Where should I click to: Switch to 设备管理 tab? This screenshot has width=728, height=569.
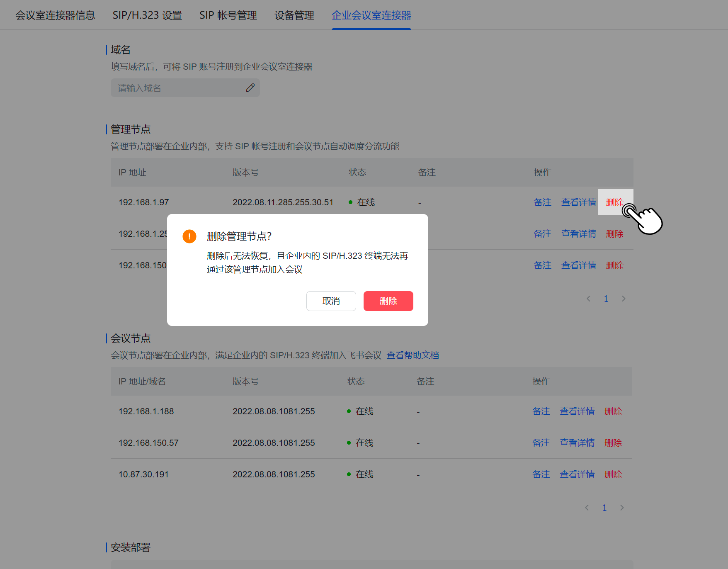294,15
